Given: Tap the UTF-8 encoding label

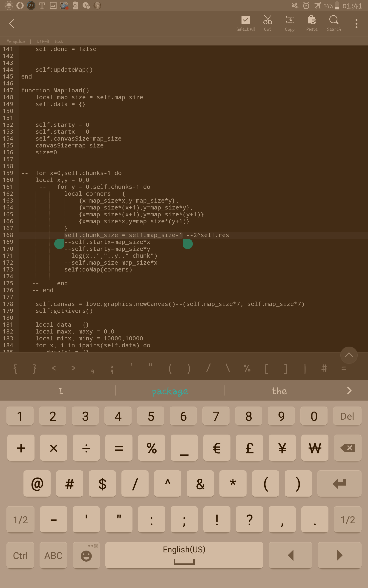Looking at the screenshot, I should (x=43, y=41).
